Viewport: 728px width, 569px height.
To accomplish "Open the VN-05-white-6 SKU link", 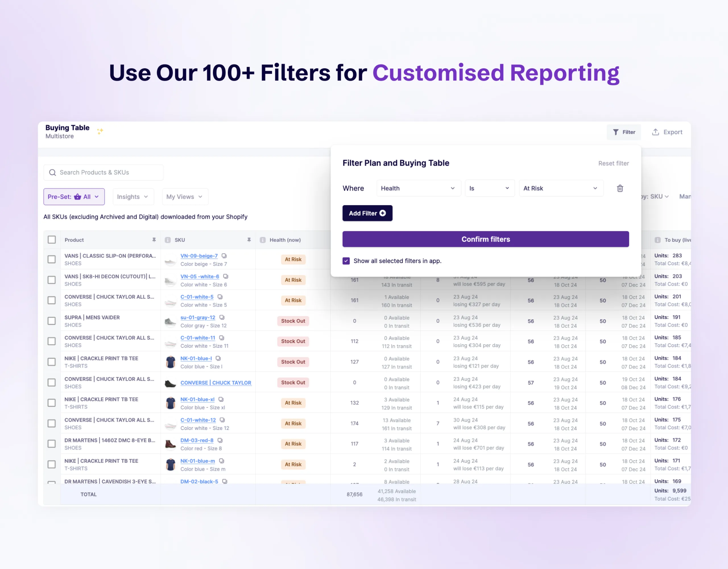I will 200,277.
